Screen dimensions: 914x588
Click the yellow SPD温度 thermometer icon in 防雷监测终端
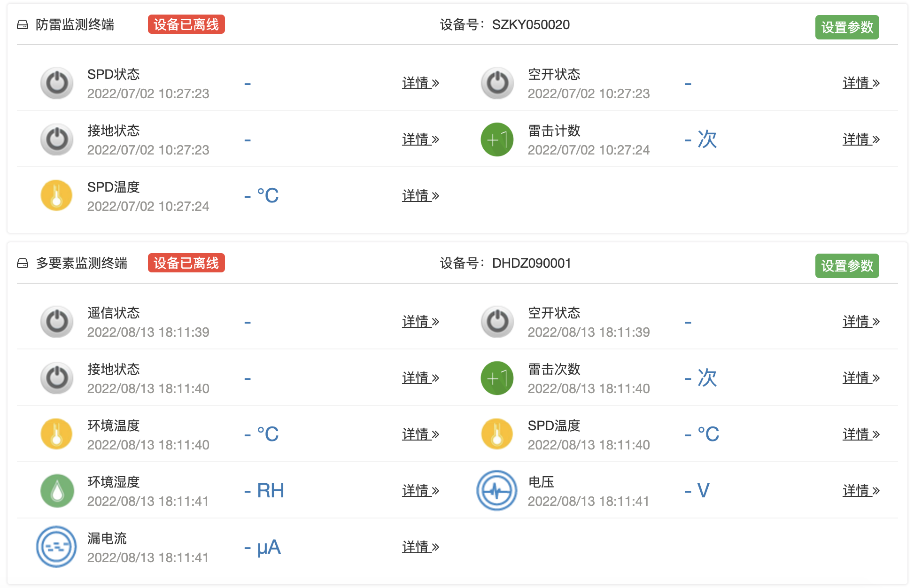click(x=57, y=196)
